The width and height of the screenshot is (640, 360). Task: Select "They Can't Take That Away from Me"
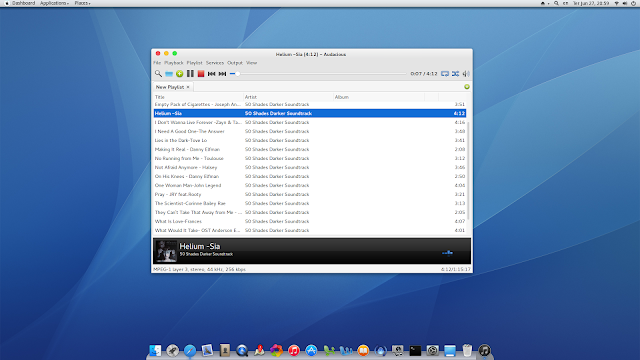[x=310, y=212]
